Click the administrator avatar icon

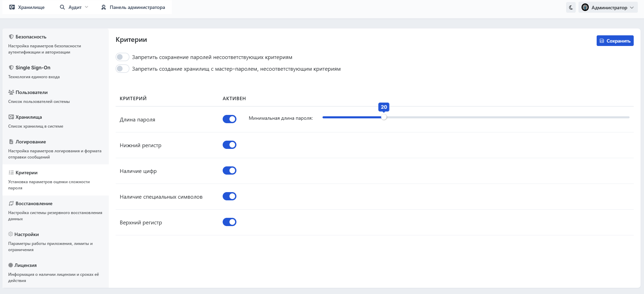585,7
